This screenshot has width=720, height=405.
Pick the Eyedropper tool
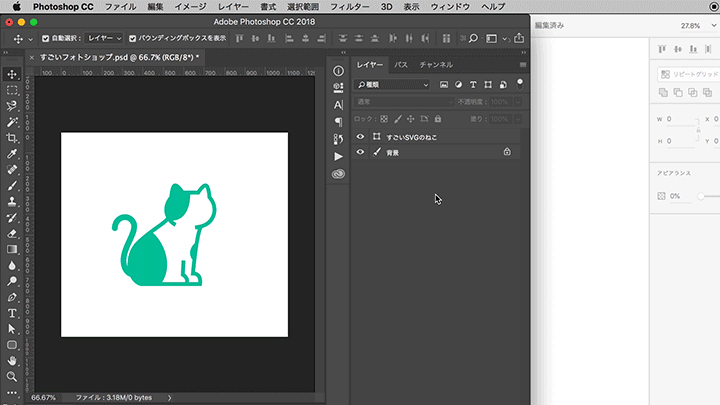coord(12,153)
